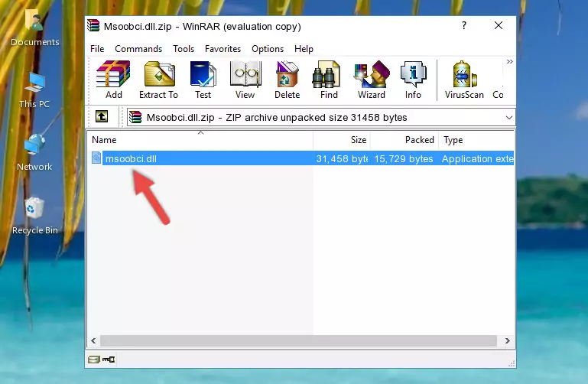Click the drive icon in status bar
588x384 pixels.
pos(94,360)
